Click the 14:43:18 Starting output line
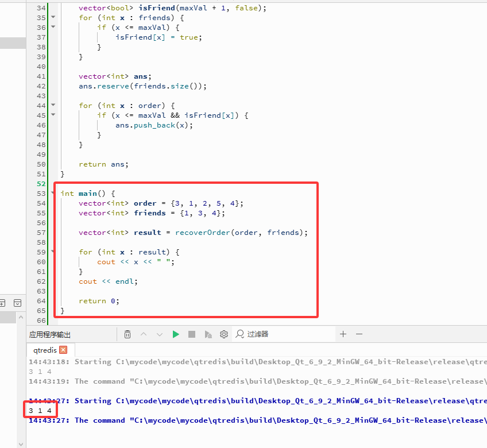Screen dimensions: 487x448 click(258, 362)
